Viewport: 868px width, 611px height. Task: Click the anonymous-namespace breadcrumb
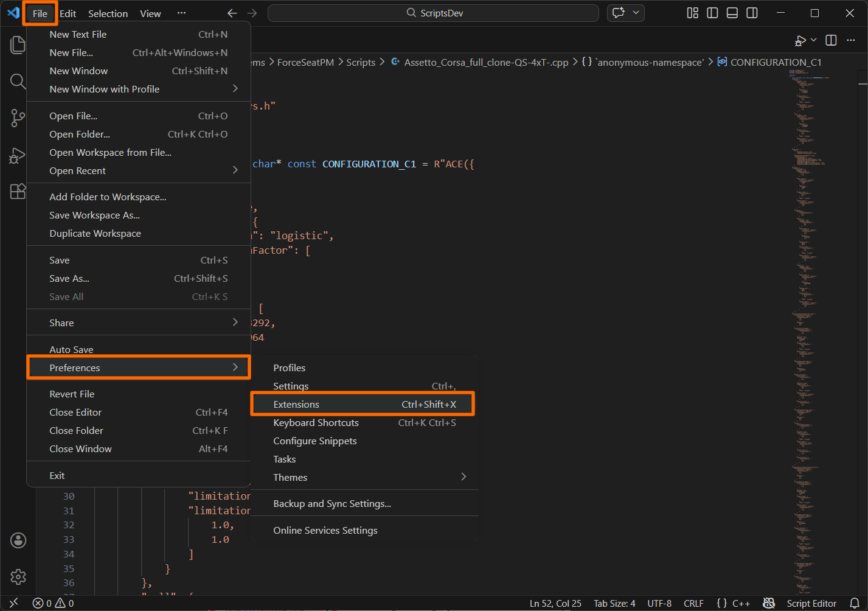coord(643,62)
